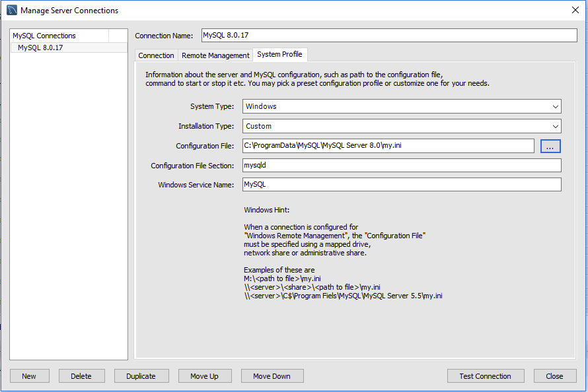Click the Examples of these are text
Image resolution: width=588 pixels, height=392 pixels.
[279, 270]
